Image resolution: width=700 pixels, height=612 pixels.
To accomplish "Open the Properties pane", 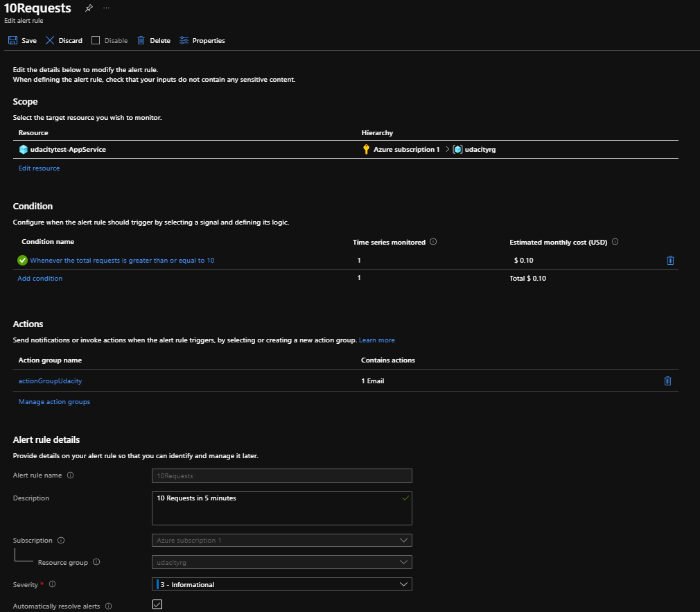I will click(202, 41).
